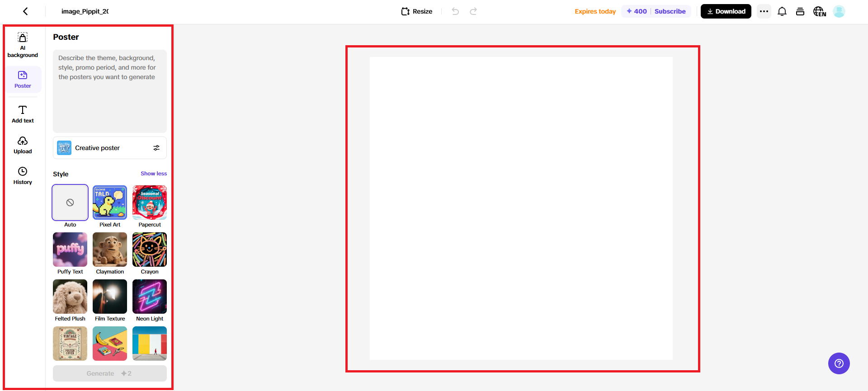Viewport: 868px width, 391px height.
Task: Open the Upload panel
Action: pyautogui.click(x=23, y=145)
